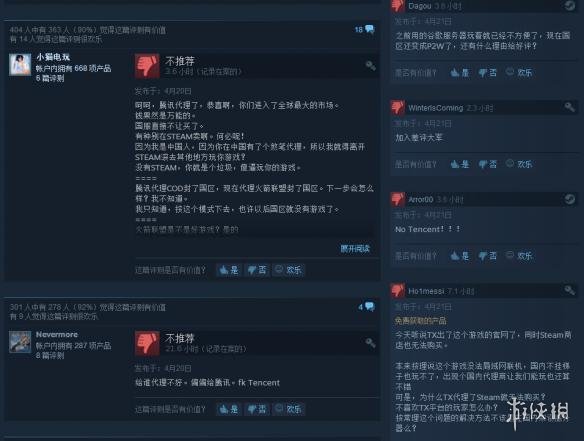This screenshot has width=584, height=441.
Task: Expand full review with 展开阅读
Action: coord(355,248)
